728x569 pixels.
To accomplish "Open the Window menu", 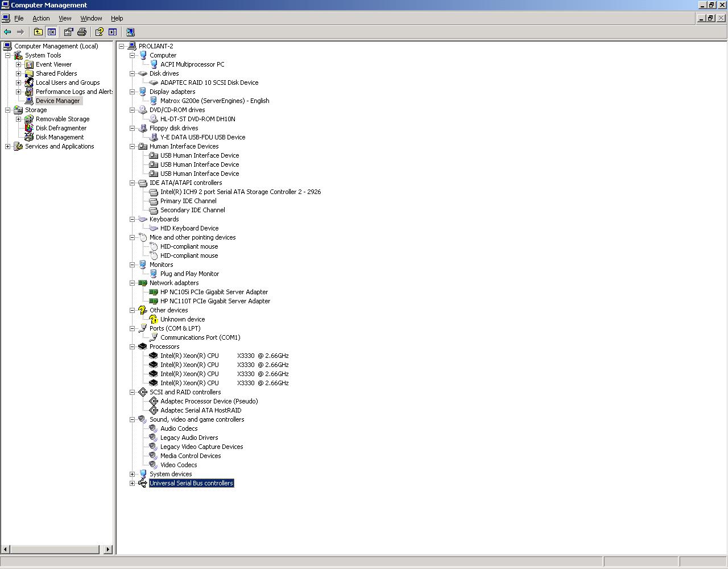I will [91, 18].
